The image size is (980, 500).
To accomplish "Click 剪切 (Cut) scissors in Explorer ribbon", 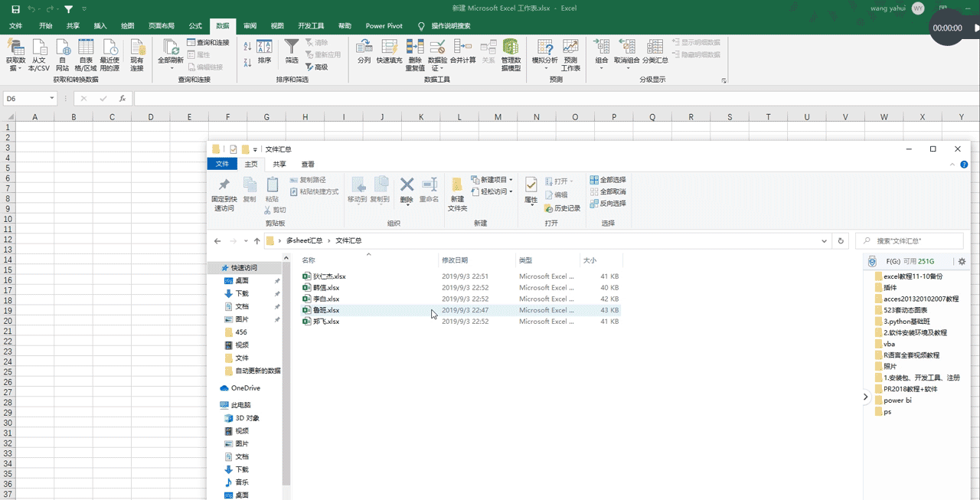I will click(x=275, y=210).
